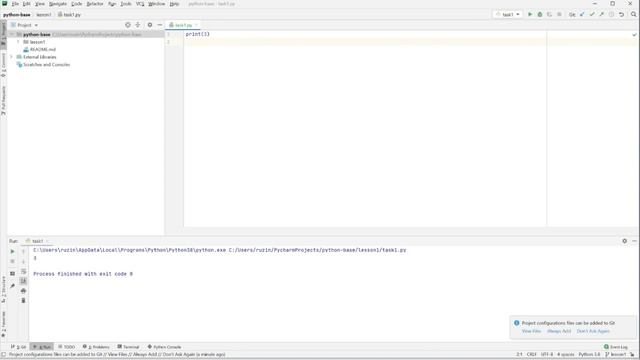
Task: Click the inspection checkmark in the editor corner
Action: 634,35
